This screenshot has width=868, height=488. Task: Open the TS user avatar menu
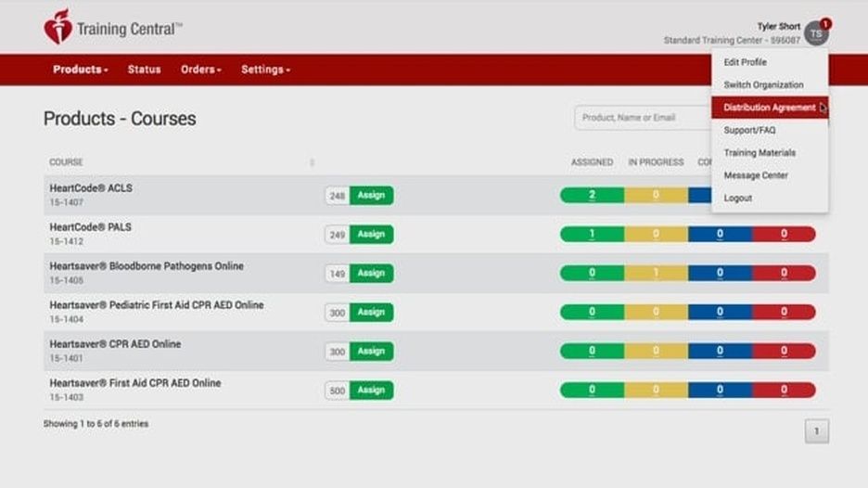point(816,33)
